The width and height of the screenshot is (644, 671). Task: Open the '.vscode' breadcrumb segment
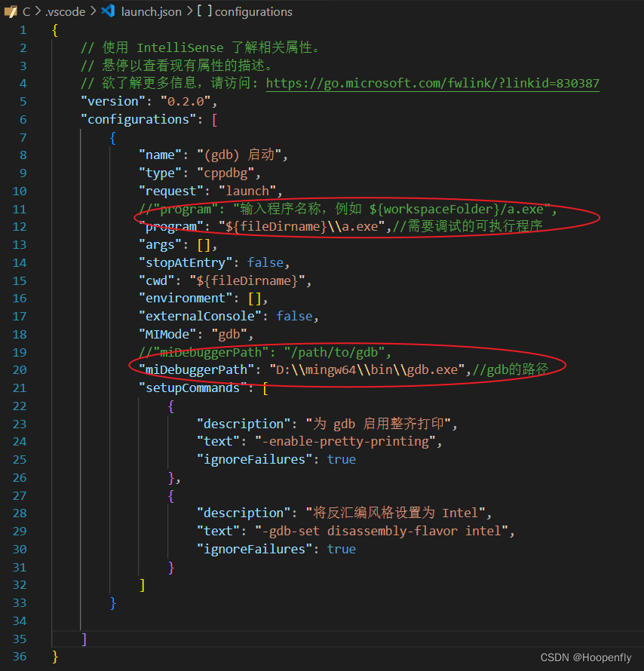[x=66, y=11]
